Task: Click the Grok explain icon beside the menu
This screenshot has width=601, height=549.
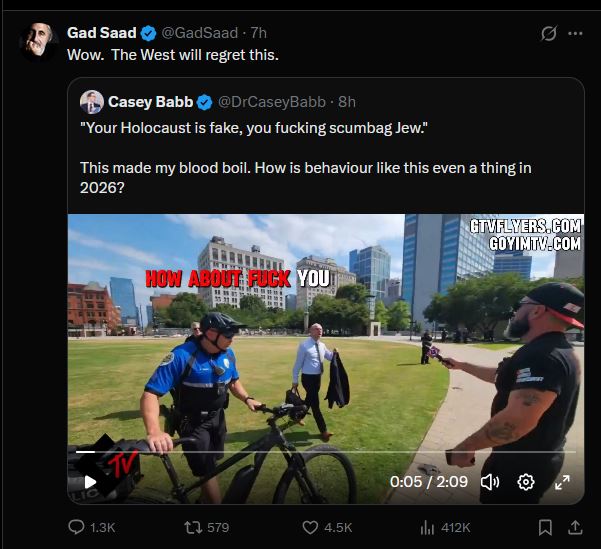Action: 548,33
